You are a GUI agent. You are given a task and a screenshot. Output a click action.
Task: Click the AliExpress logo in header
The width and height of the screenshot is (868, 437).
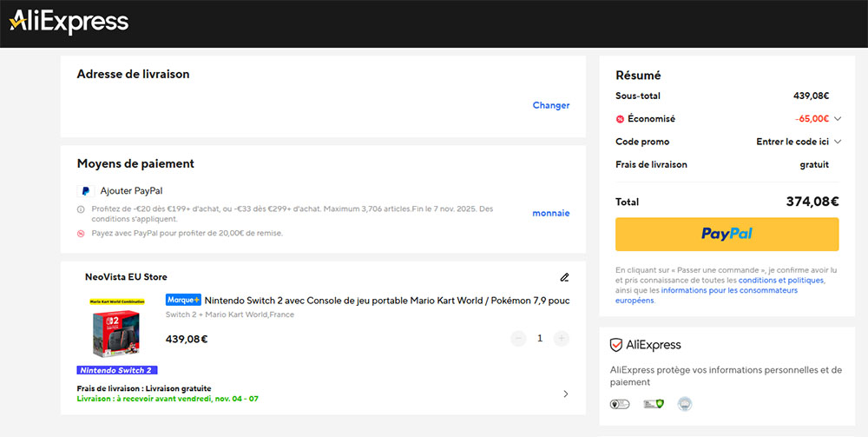69,23
